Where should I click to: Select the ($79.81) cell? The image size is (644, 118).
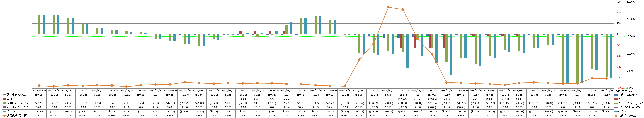(x=606, y=112)
